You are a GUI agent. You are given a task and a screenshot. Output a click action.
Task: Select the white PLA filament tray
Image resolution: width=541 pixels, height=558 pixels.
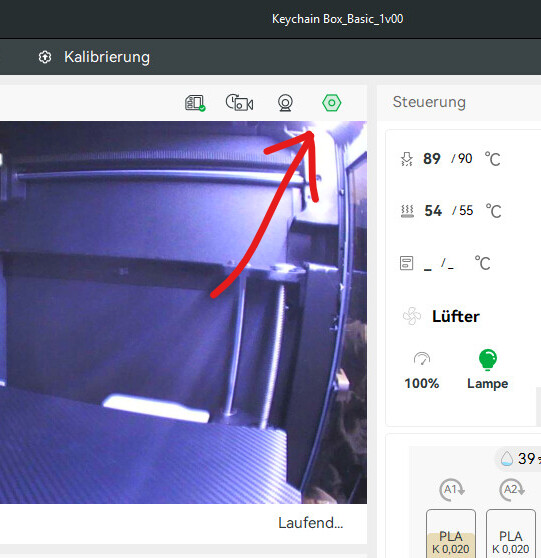coord(511,533)
